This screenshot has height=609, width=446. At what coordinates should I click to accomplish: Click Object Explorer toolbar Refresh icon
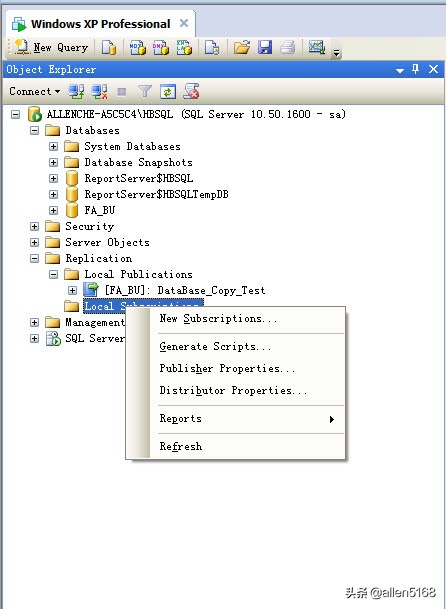click(168, 92)
